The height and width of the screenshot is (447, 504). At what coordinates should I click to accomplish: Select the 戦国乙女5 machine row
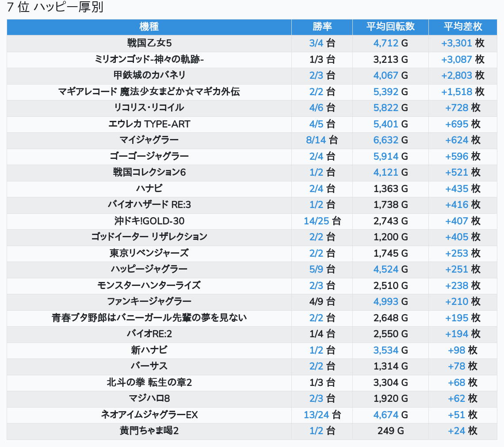[252, 43]
